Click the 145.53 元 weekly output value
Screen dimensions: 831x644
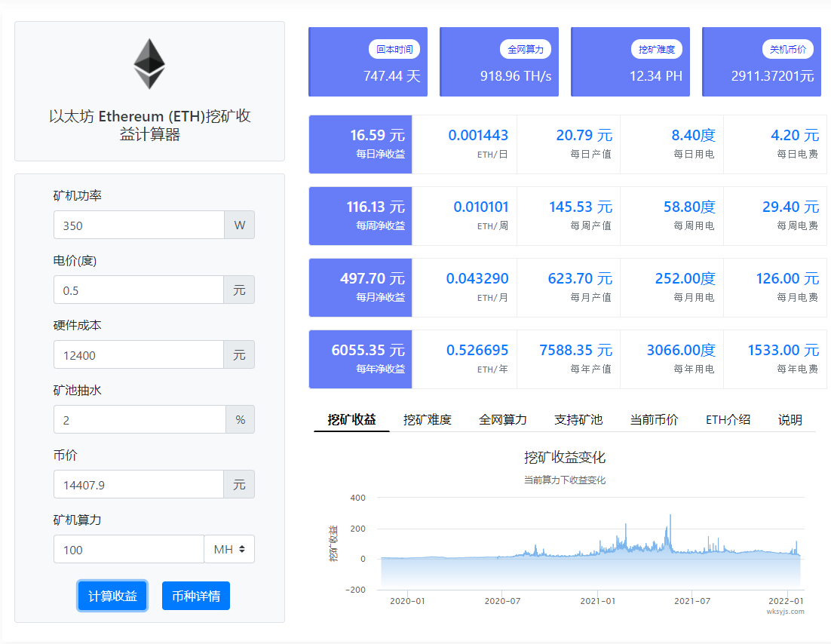pyautogui.click(x=581, y=207)
